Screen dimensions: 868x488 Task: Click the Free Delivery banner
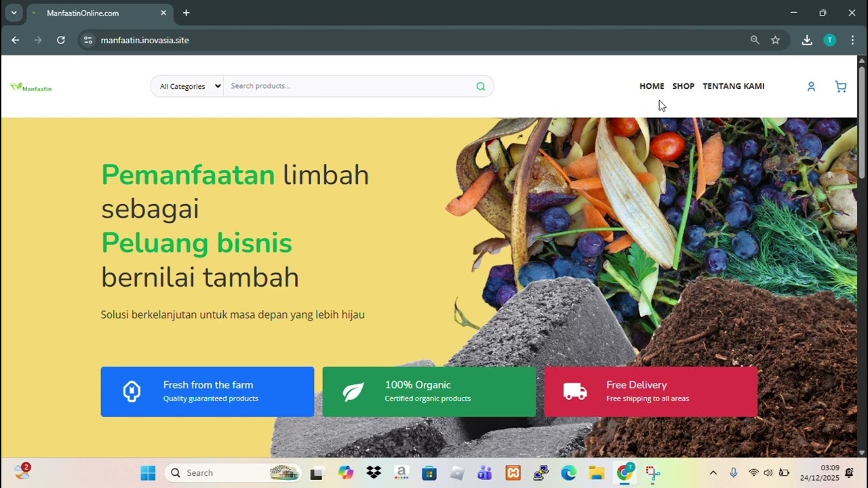tap(651, 392)
